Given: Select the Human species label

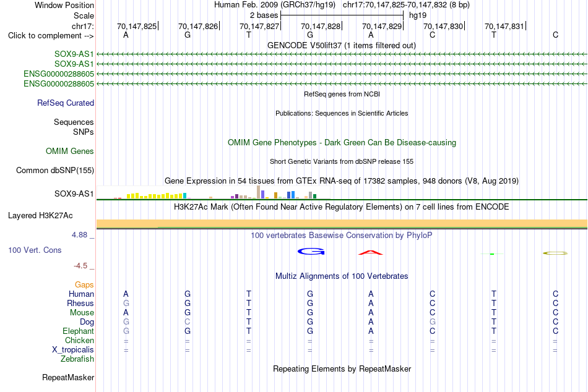Looking at the screenshot, I should pos(81,294).
